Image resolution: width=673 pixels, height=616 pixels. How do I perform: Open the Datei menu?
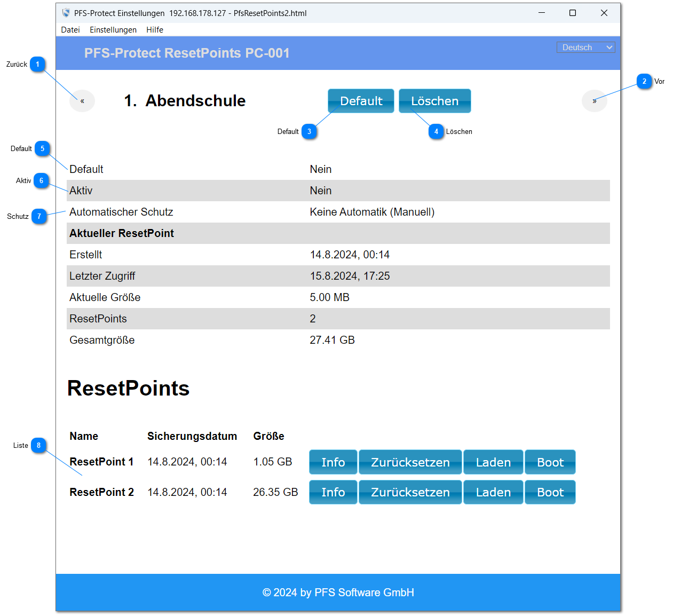[x=70, y=30]
